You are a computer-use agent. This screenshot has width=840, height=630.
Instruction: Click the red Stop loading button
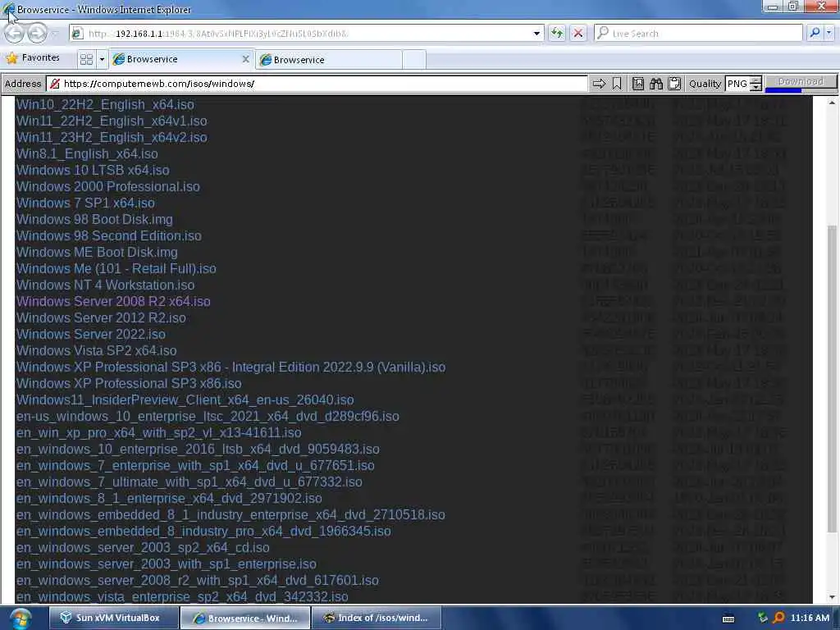click(x=578, y=33)
